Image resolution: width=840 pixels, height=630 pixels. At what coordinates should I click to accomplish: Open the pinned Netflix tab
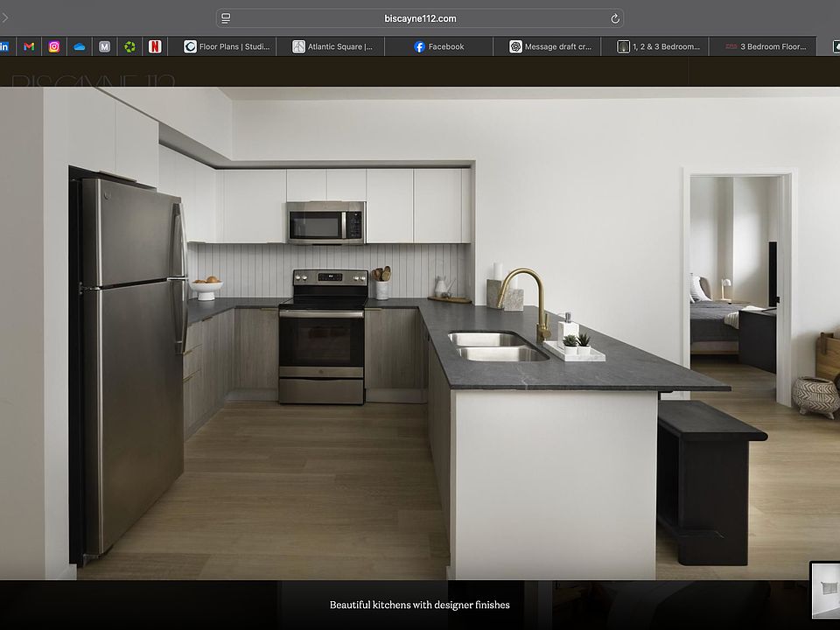(x=155, y=47)
